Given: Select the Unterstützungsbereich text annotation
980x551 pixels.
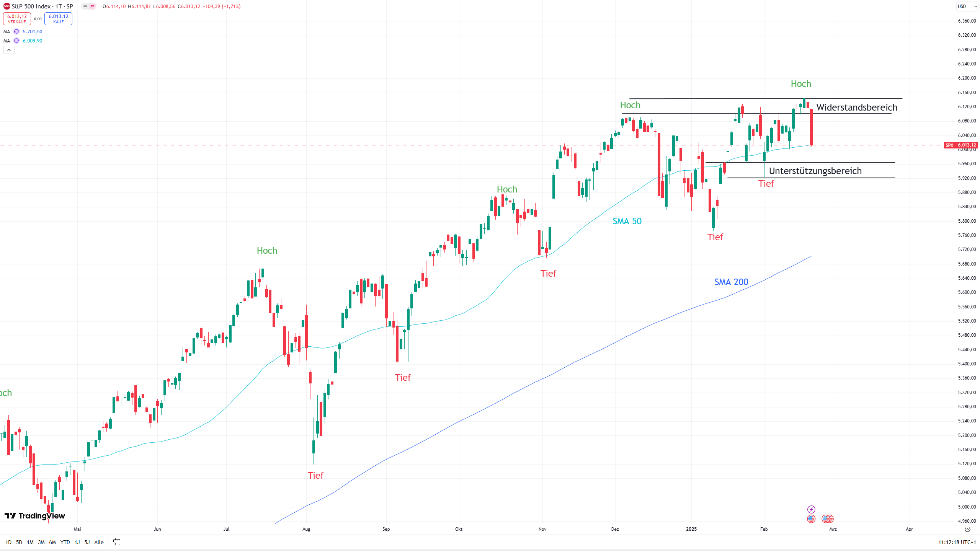Looking at the screenshot, I should click(x=815, y=171).
